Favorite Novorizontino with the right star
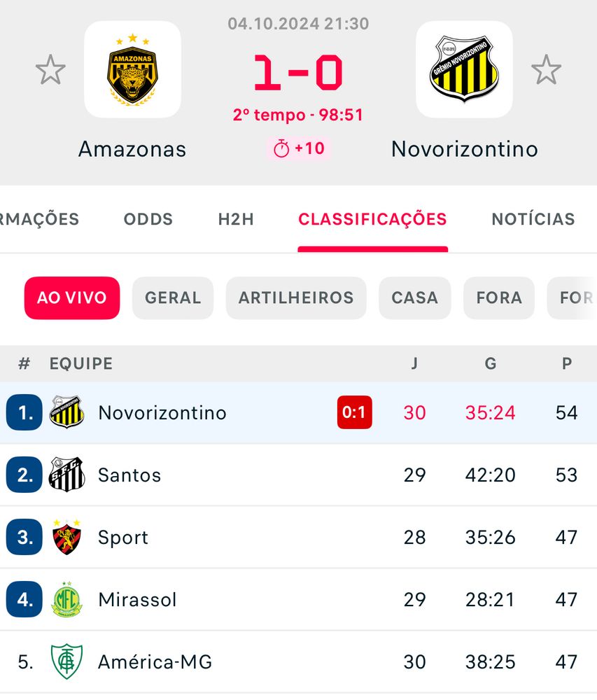Screen dimensions: 597x700 (x=546, y=70)
